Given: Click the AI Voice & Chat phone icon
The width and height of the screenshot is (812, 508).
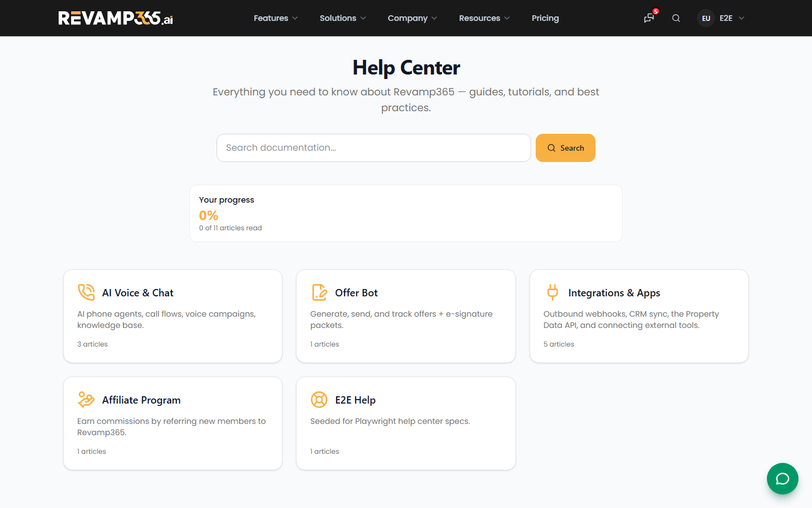Looking at the screenshot, I should pyautogui.click(x=86, y=292).
